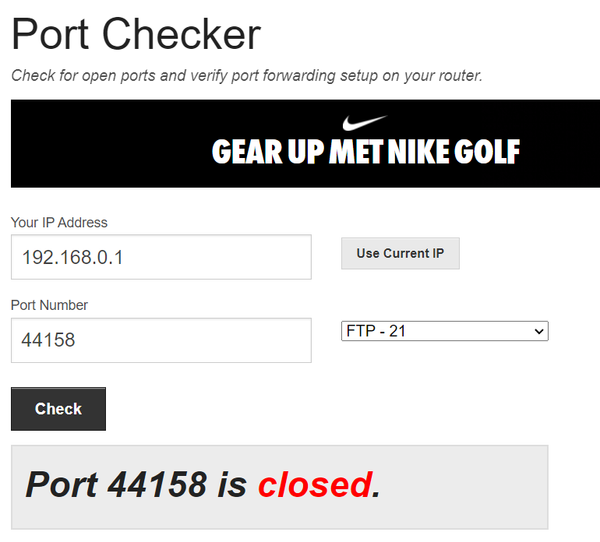Click the Nike swoosh logo in the ad
The height and width of the screenshot is (542, 600).
point(364,124)
